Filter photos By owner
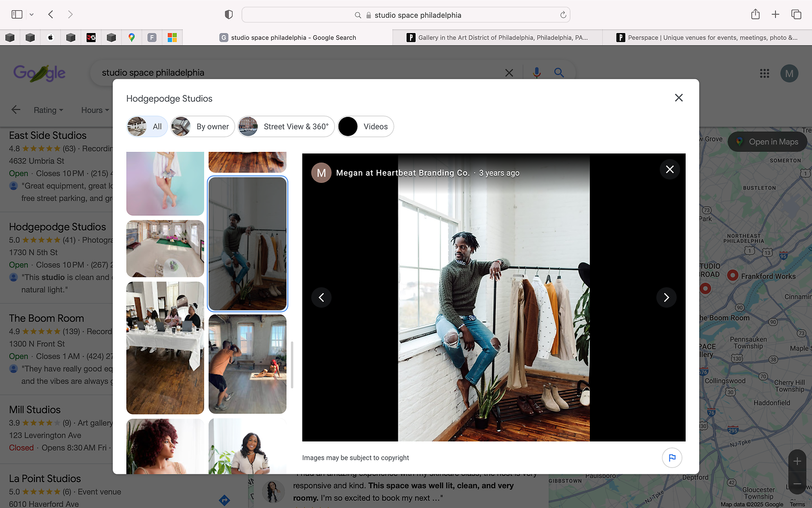This screenshot has height=508, width=812. click(x=203, y=126)
